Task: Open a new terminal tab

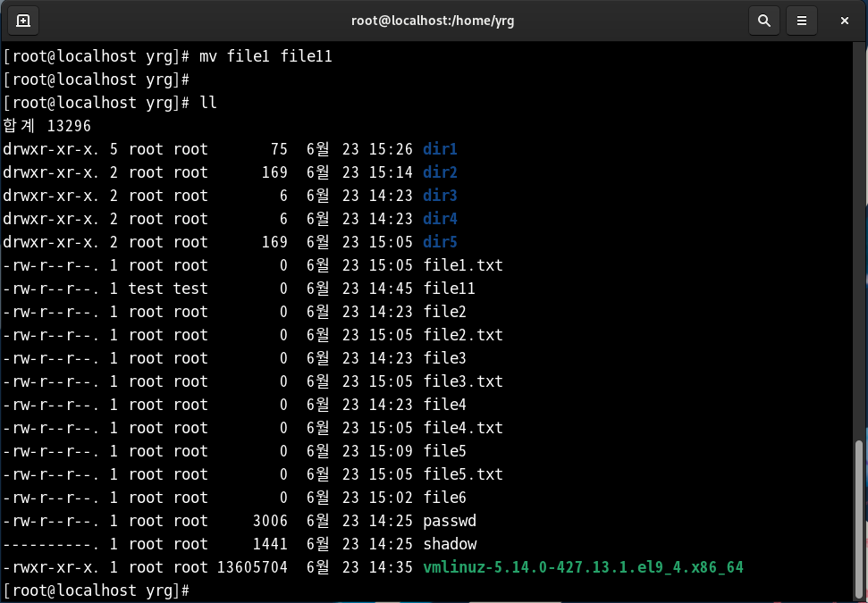Action: click(x=22, y=21)
